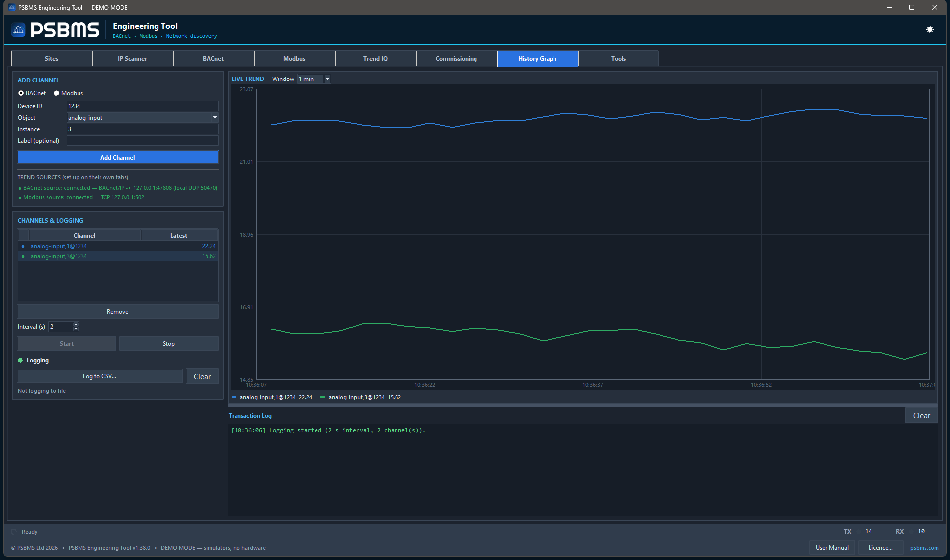The image size is (950, 560).
Task: Click the green Logging status indicator
Action: (20, 360)
